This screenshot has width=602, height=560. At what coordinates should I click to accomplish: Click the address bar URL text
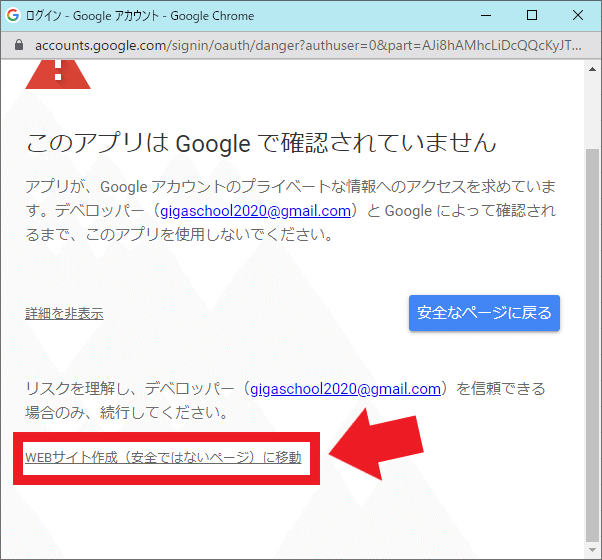point(308,46)
